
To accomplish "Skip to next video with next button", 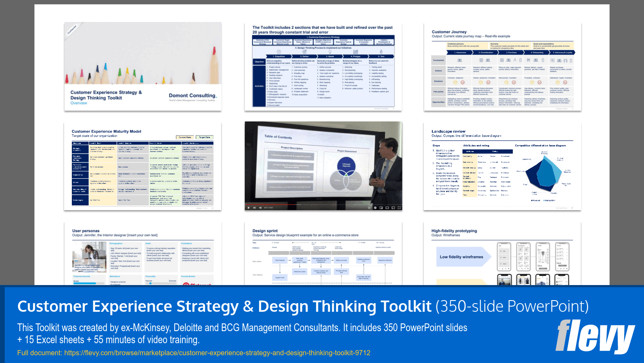I will point(254,208).
